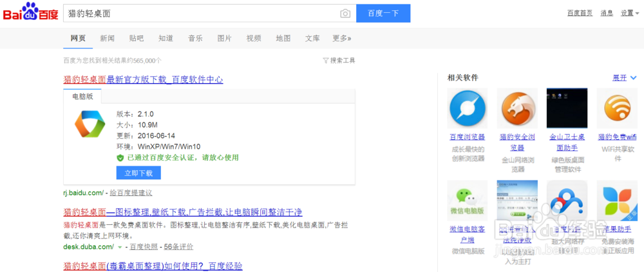Screen dimensions: 644x272
Task: Switch to the 音乐 tab
Action: [x=196, y=39]
